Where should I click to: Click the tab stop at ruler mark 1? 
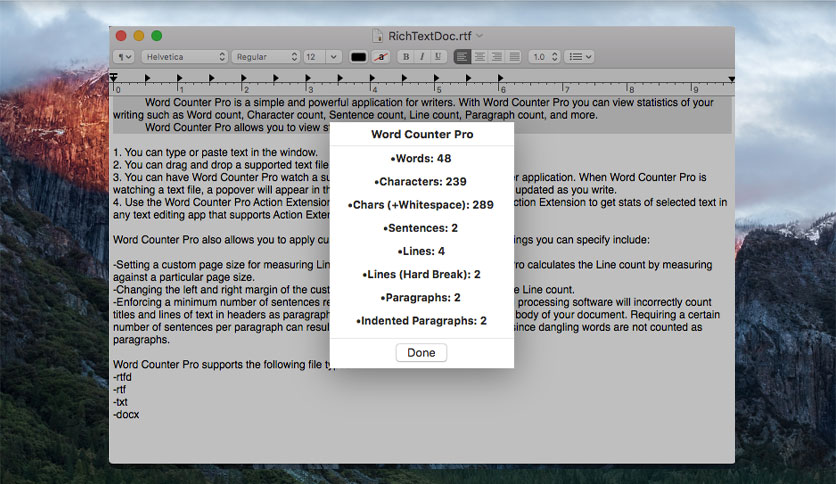pos(180,78)
